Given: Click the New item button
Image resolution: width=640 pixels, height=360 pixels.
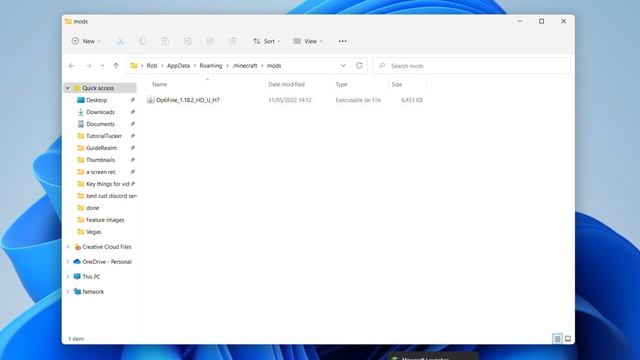Looking at the screenshot, I should tap(86, 41).
